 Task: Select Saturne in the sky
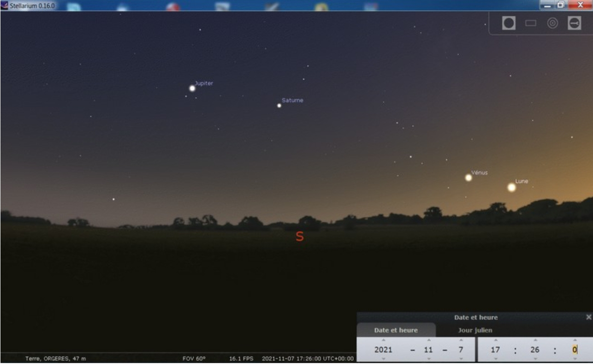point(279,105)
